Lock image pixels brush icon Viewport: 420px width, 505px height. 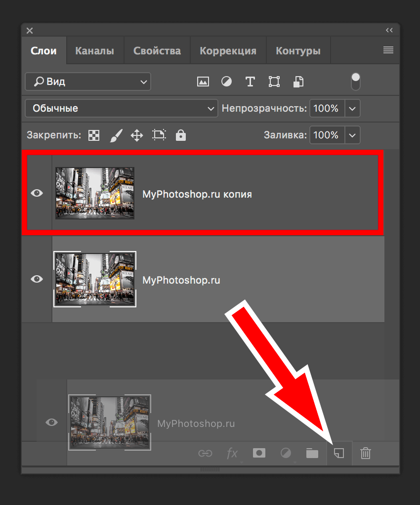point(115,135)
